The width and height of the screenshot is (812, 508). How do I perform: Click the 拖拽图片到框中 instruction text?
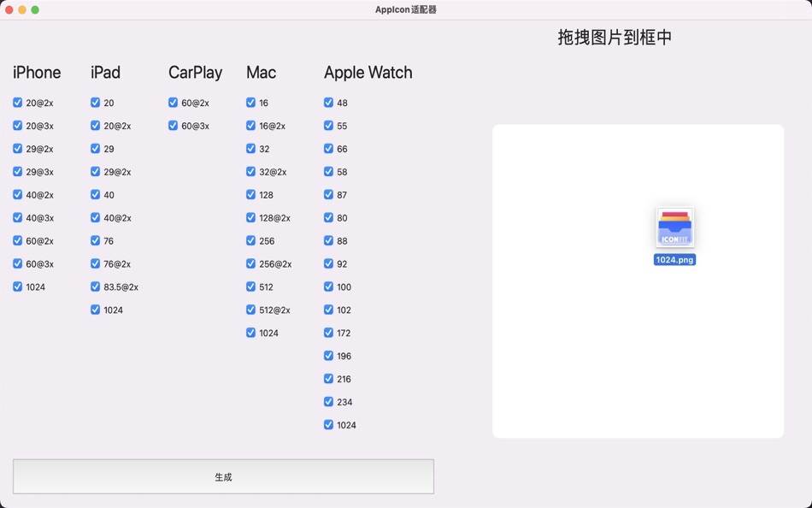tap(615, 38)
